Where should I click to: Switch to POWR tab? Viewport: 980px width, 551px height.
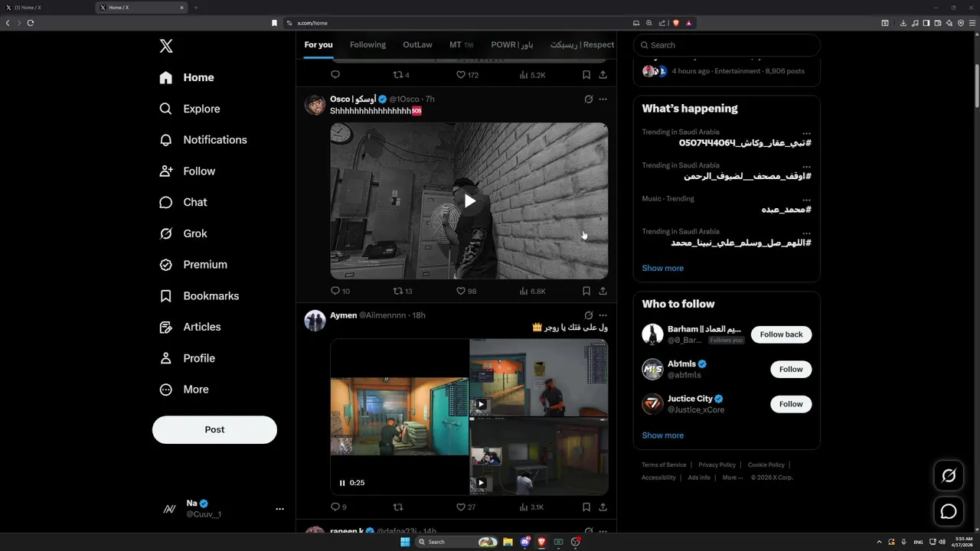coord(512,45)
